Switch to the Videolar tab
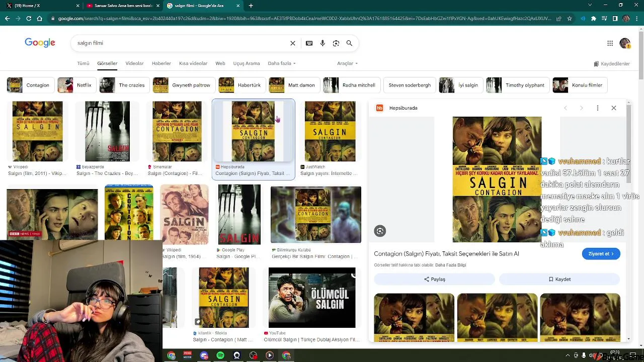Screen dimensions: 644x362 [134, 63]
